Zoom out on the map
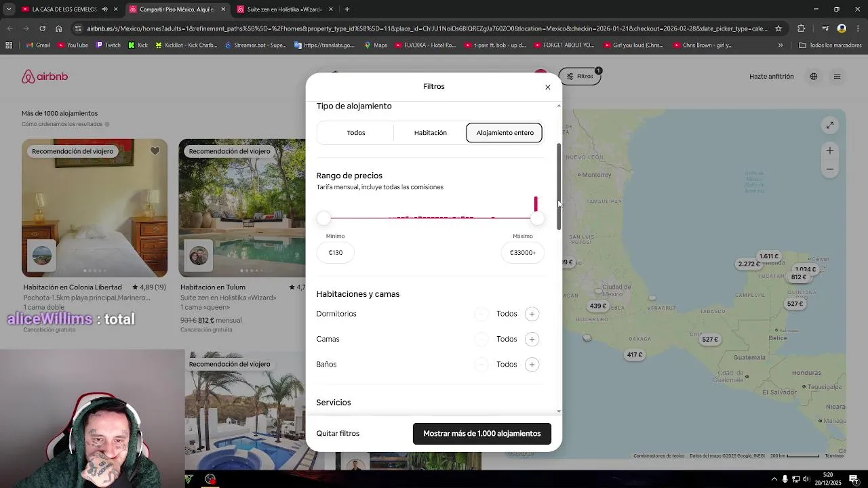 (x=830, y=169)
